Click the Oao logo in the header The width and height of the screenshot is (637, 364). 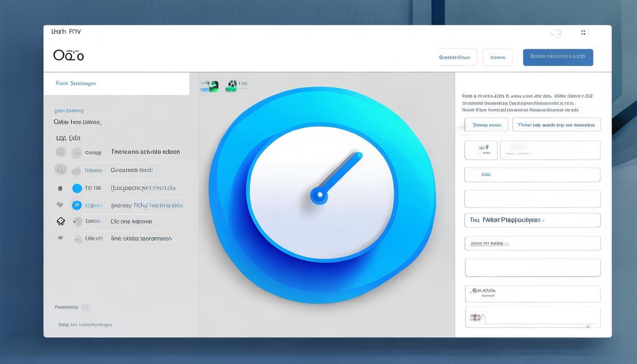[x=69, y=55]
